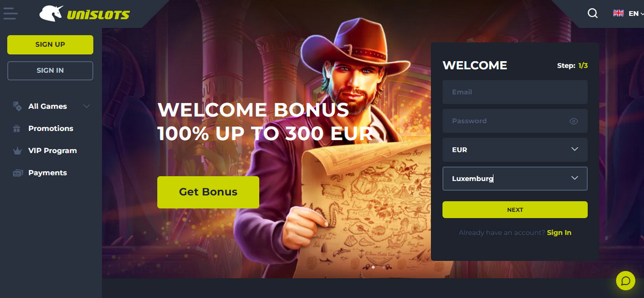644x298 pixels.
Task: Click the crown icon beside VIP Program
Action: 17,151
